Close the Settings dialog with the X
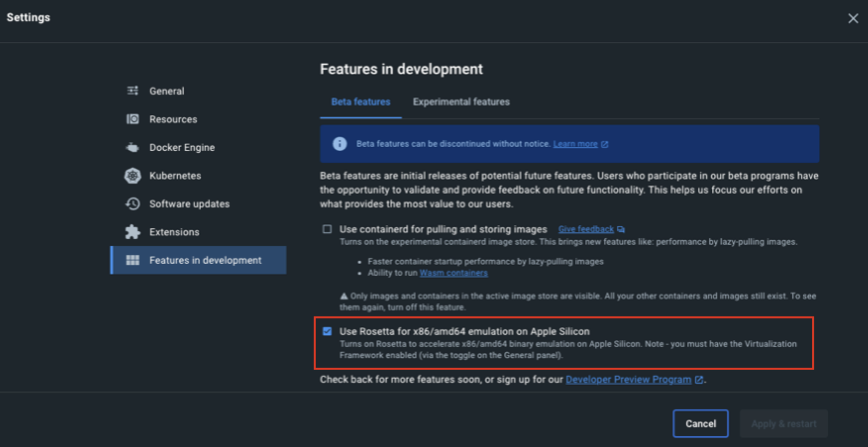 [x=853, y=19]
